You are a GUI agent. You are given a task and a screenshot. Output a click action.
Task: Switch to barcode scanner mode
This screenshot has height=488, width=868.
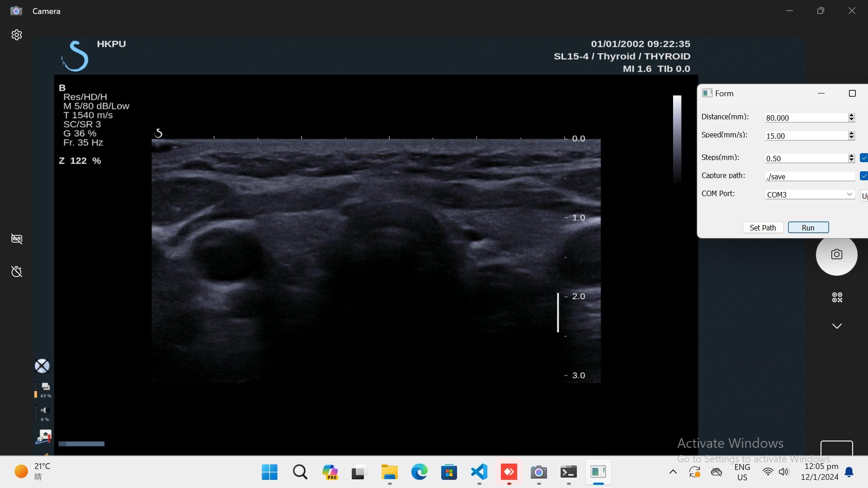coord(837,297)
